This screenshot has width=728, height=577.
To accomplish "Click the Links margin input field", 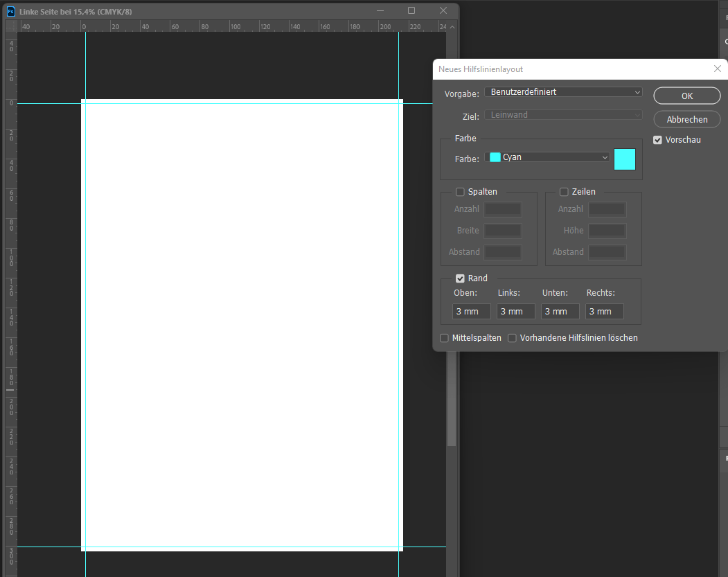I will click(515, 312).
